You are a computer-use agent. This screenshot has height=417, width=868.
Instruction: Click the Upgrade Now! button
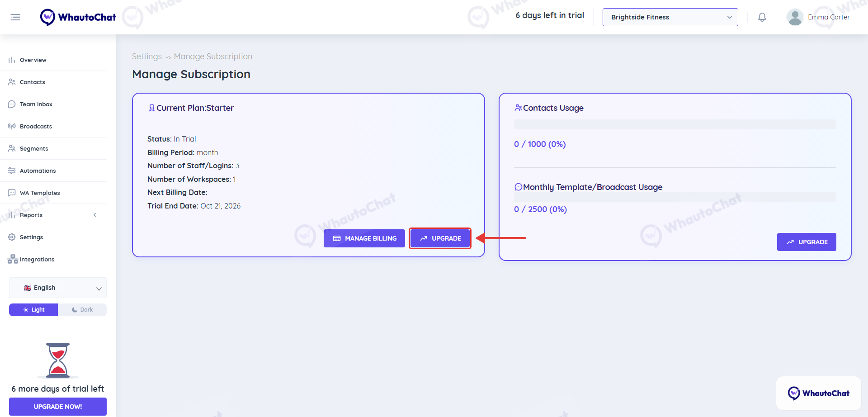coord(58,407)
